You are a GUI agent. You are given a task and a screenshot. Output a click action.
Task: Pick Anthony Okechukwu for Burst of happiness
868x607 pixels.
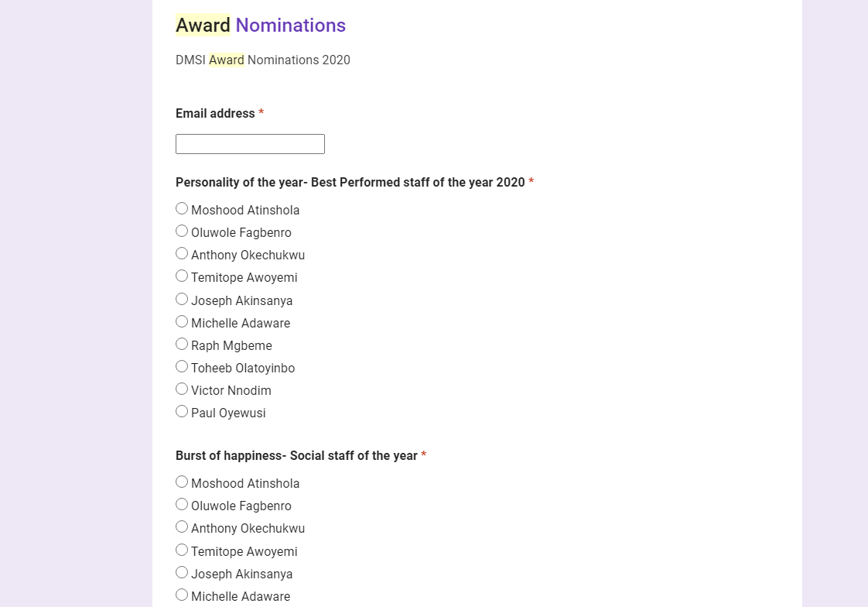[x=182, y=526]
